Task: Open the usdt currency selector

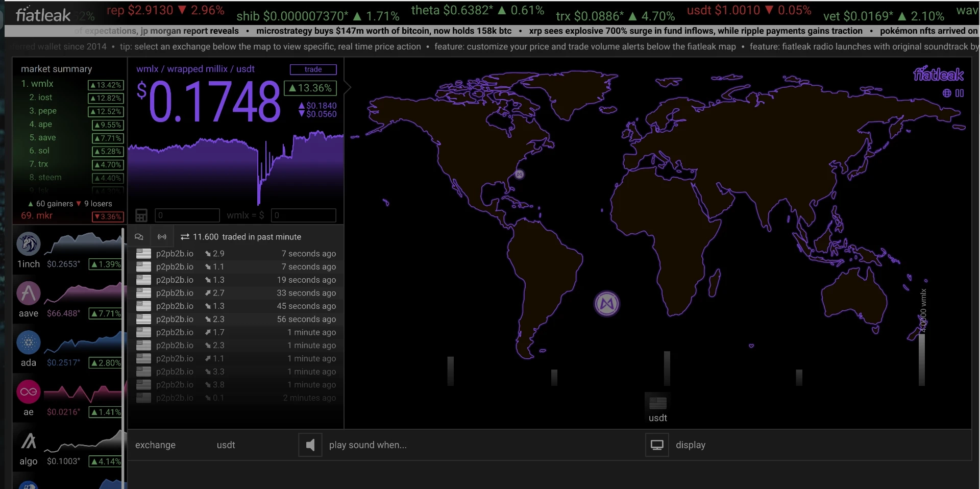Action: pyautogui.click(x=226, y=445)
